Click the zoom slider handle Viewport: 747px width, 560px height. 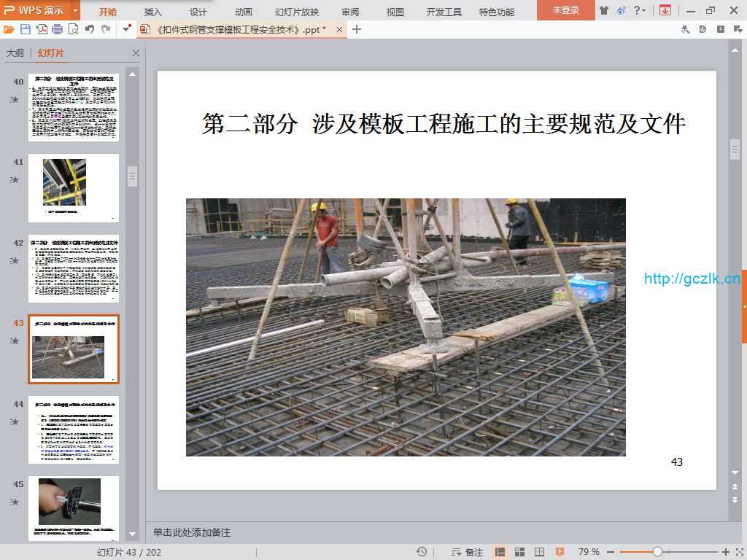pos(657,552)
